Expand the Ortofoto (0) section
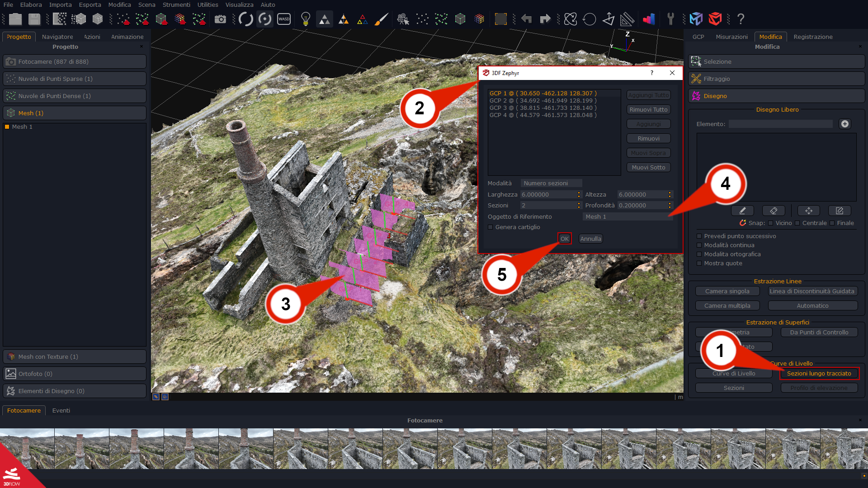Screen dimensions: 868x488 (75, 374)
